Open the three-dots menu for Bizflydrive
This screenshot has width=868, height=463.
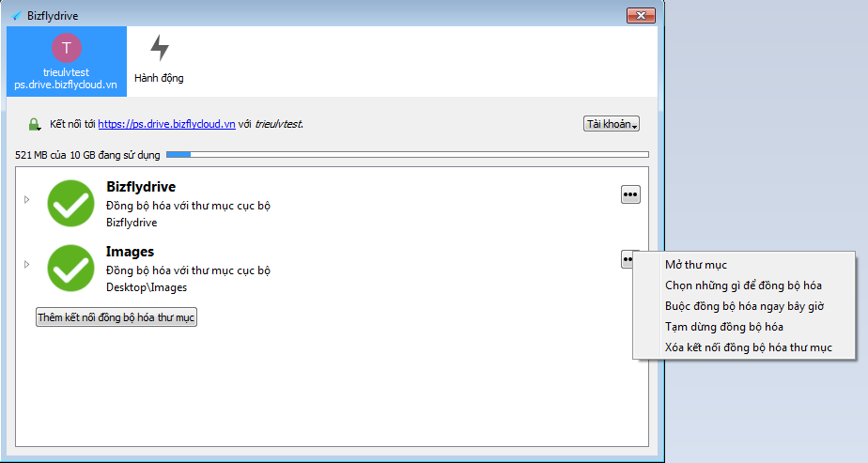click(x=630, y=194)
